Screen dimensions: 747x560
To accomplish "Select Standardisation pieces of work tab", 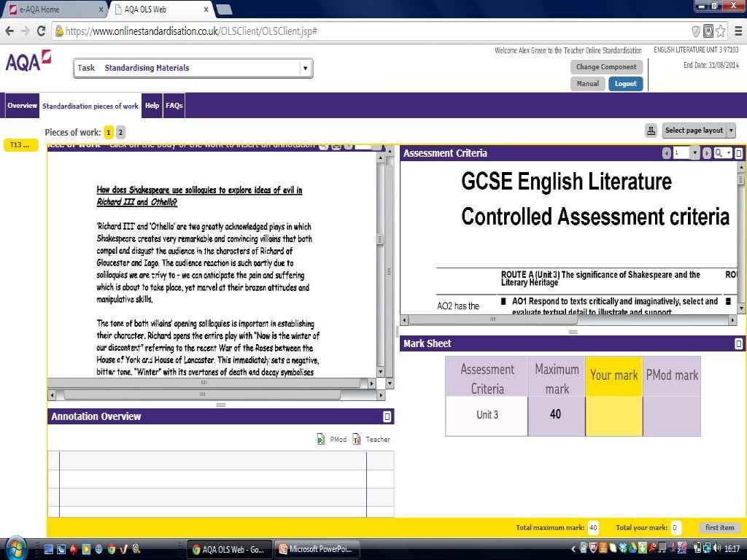I will click(90, 106).
